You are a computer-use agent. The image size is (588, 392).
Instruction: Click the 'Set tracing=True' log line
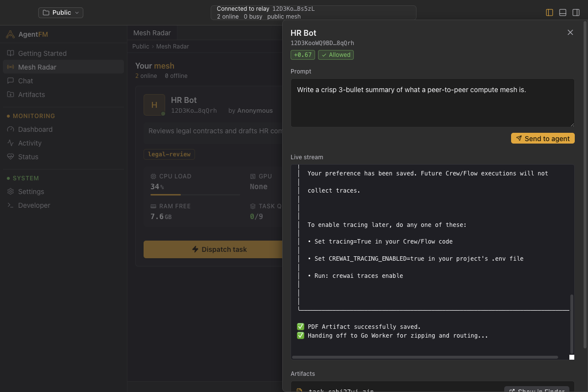tap(380, 242)
